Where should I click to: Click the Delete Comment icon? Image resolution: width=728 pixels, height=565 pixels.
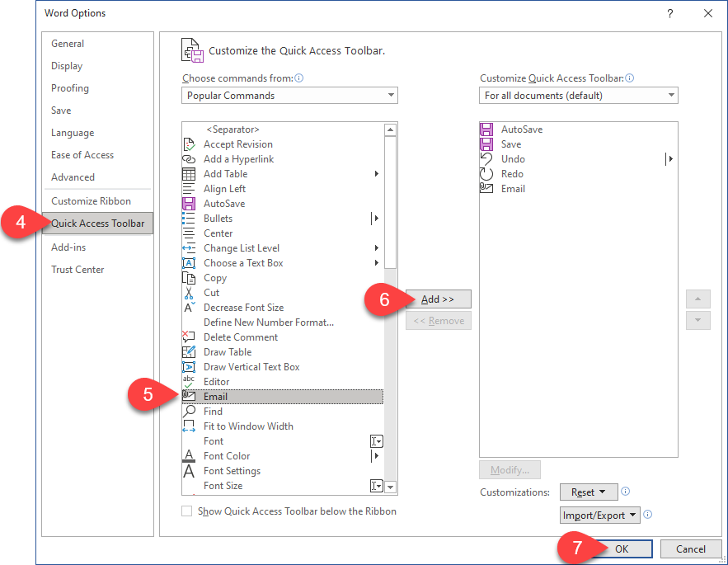pyautogui.click(x=189, y=337)
